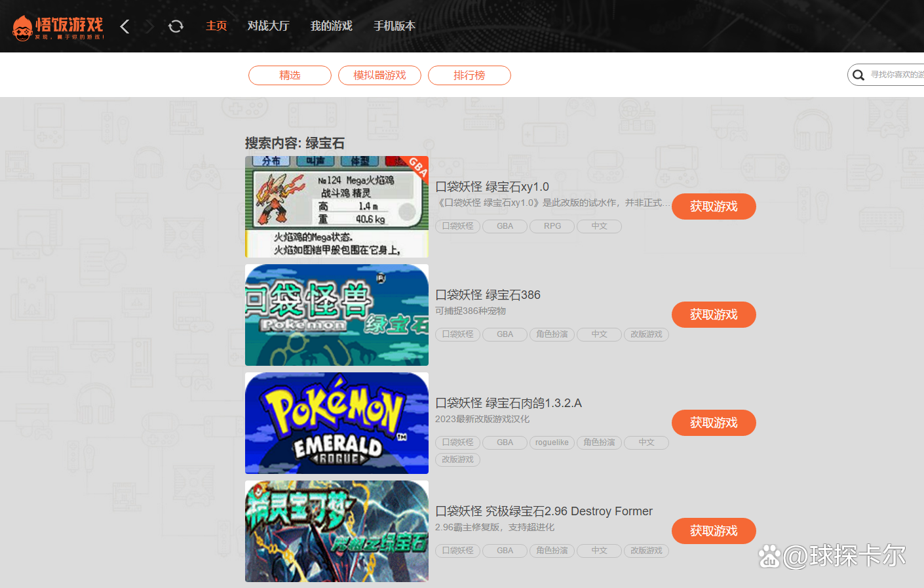Type in the game search field
Viewport: 924px width, 588px height.
point(896,75)
